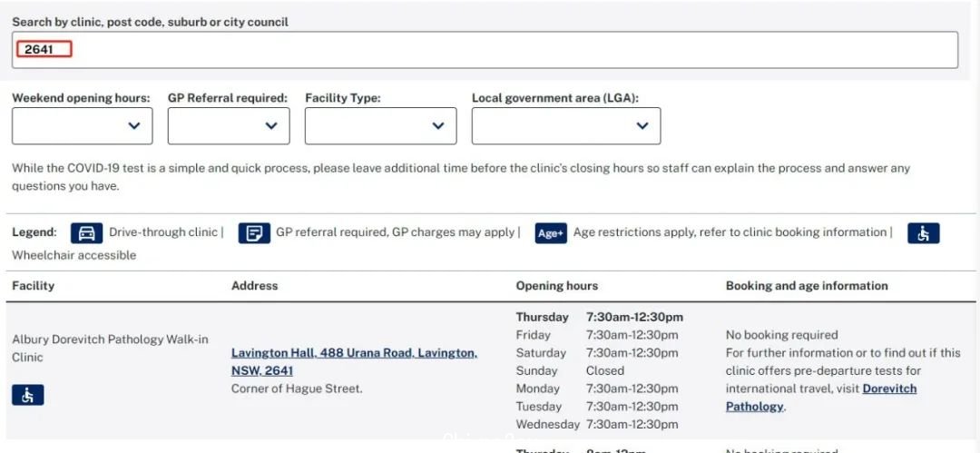Click the Facility column header
Screen dimensions: 980x453
[34, 285]
